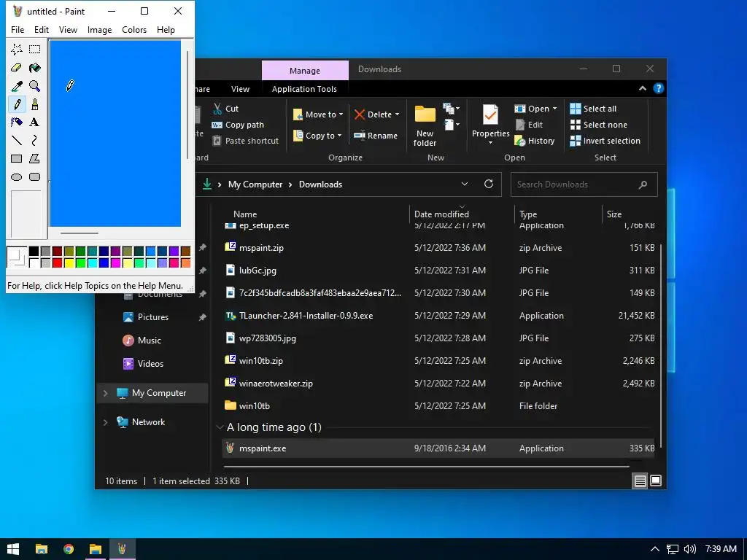The height and width of the screenshot is (560, 747).
Task: Select the Rounded Rectangle tool
Action: [x=35, y=176]
